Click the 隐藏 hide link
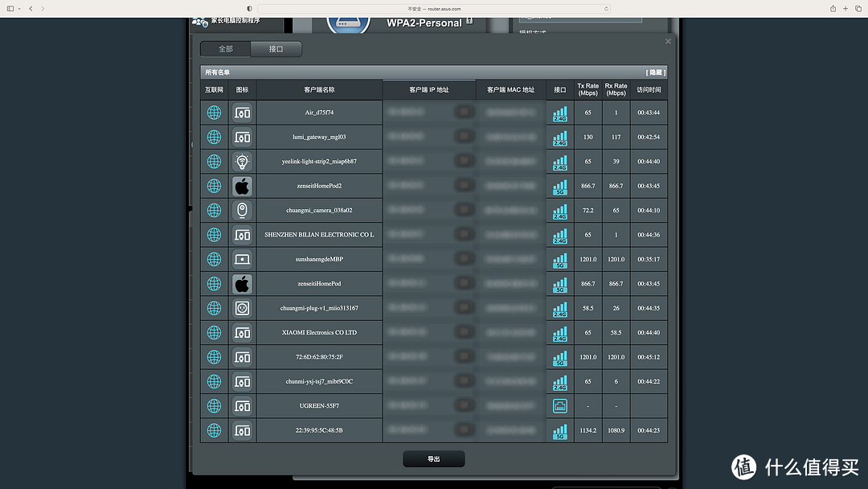 click(655, 72)
